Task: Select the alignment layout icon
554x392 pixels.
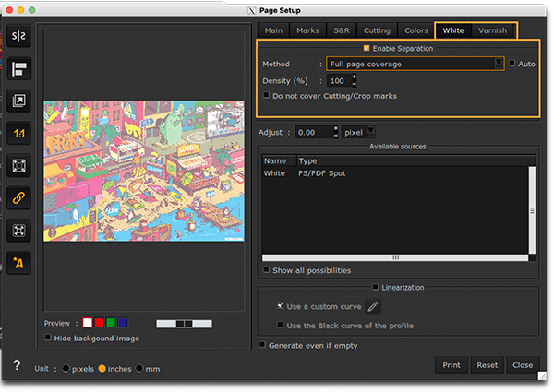Action: 18,68
